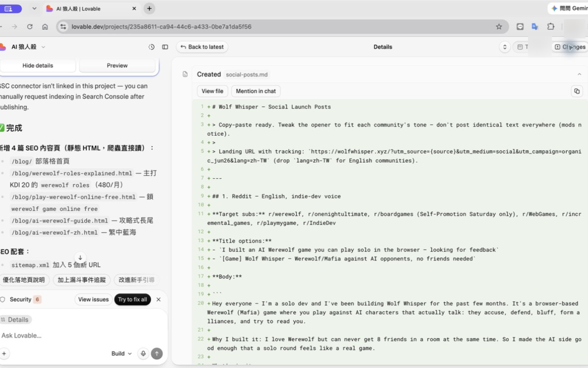The image size is (588, 368).
Task: Toggle the sidebar panel icon
Action: [x=165, y=47]
